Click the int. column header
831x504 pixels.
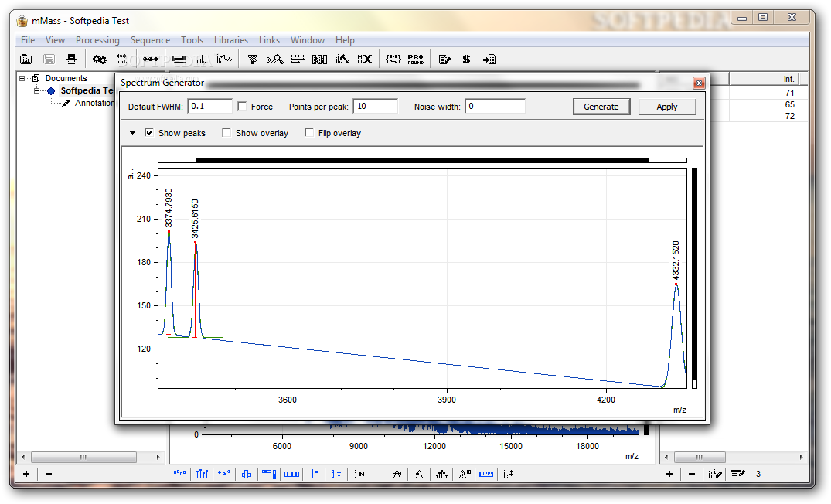(x=765, y=79)
